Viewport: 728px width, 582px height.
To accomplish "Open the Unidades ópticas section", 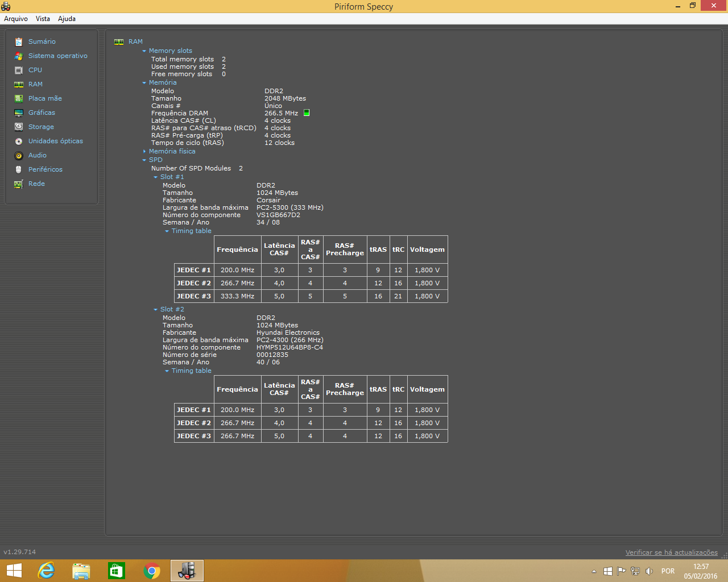I will tap(56, 141).
